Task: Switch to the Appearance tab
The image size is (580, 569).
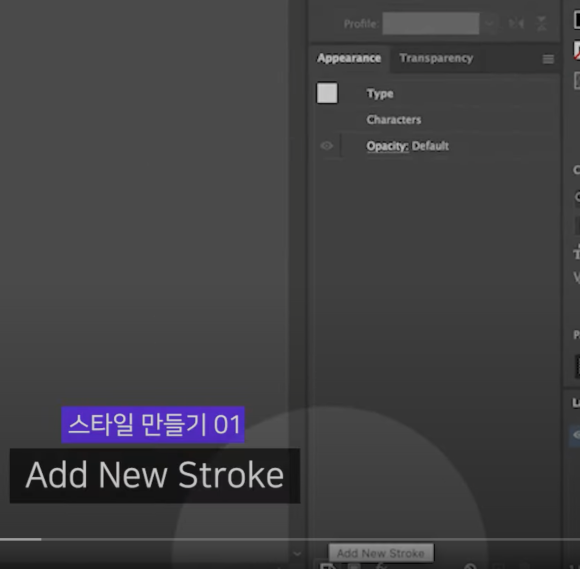Action: point(349,58)
